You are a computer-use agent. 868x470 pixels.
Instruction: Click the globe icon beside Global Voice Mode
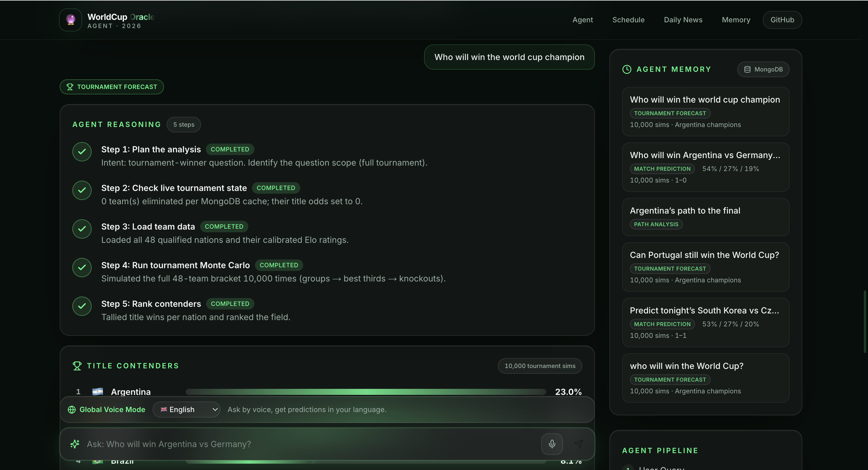(x=72, y=409)
